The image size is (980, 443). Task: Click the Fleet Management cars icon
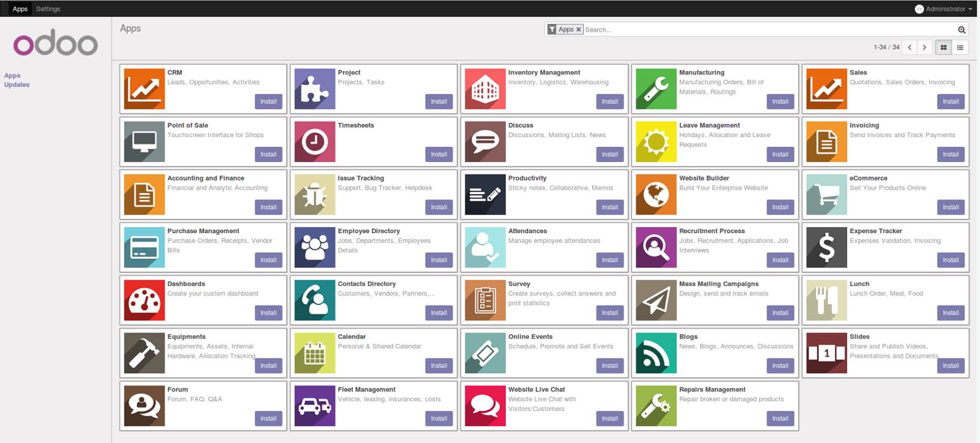click(314, 406)
